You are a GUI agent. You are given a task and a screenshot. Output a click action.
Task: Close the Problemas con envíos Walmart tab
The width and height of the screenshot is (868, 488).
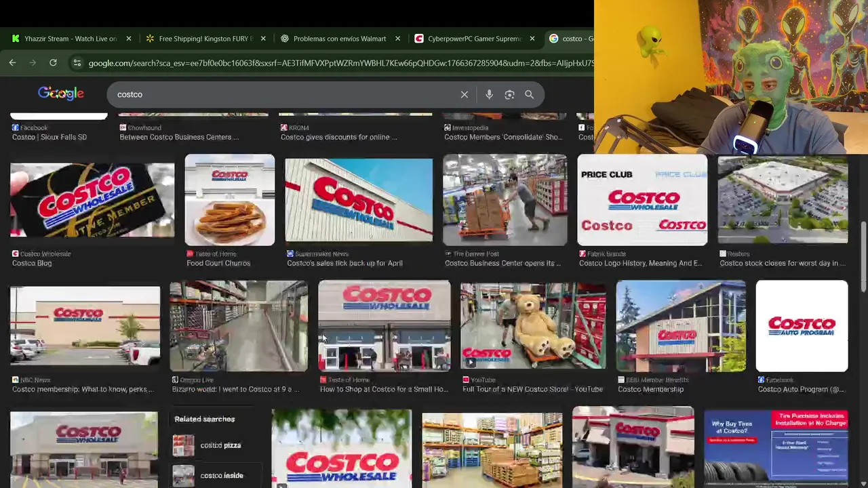397,39
